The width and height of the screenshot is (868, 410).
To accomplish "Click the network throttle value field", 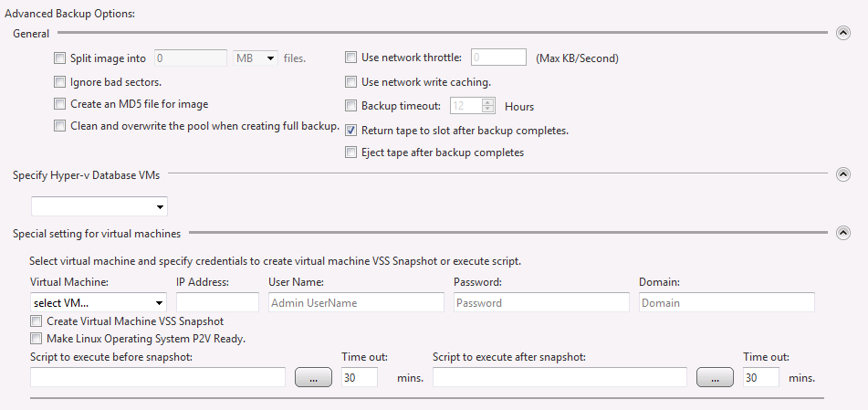I will (498, 57).
